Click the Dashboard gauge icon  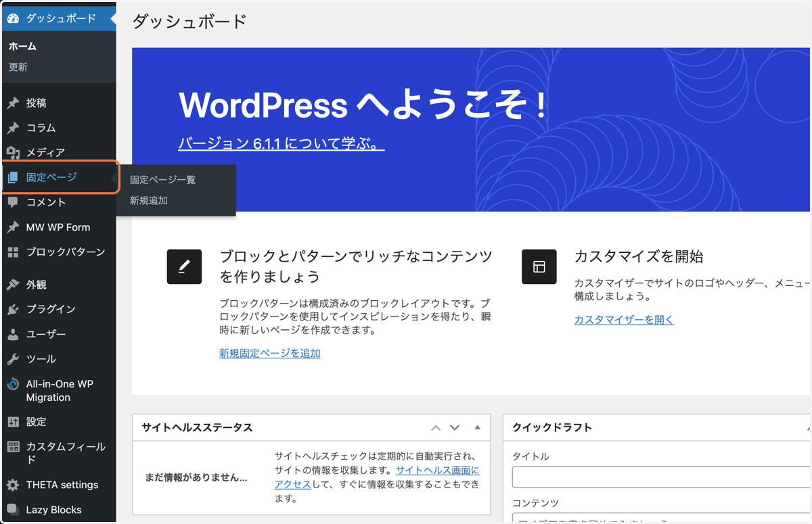click(x=13, y=18)
